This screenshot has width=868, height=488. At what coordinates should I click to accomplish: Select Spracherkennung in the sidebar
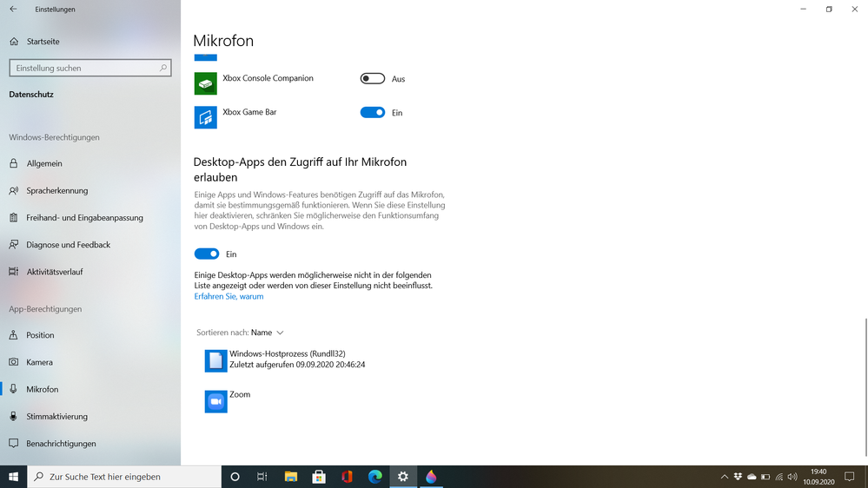tap(56, 190)
